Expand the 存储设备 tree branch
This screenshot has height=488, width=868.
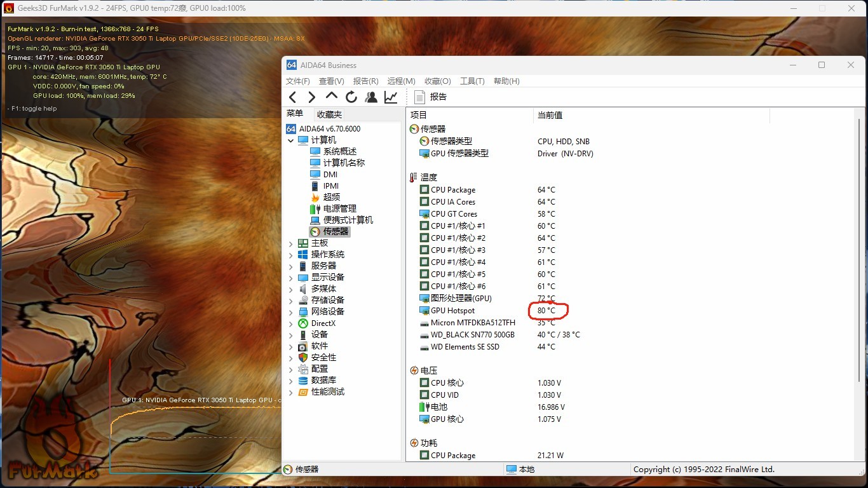point(291,301)
